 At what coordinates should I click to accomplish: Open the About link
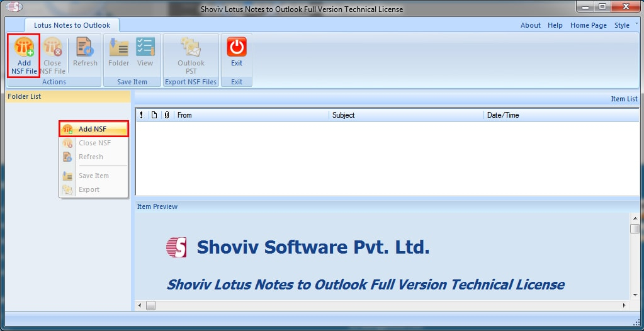[x=531, y=25]
